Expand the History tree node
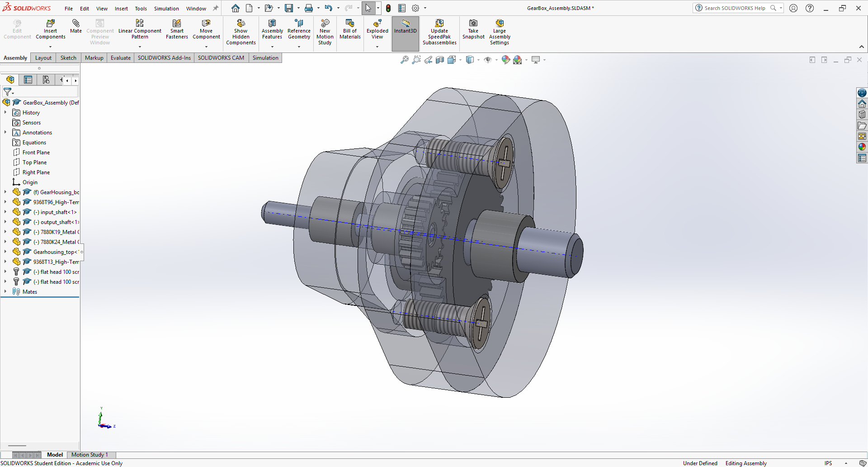This screenshot has width=868, height=467. coord(5,112)
